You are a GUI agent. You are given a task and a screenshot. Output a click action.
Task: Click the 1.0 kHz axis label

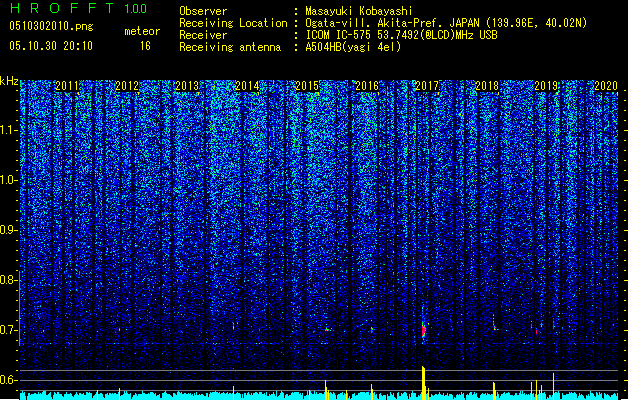coord(9,180)
